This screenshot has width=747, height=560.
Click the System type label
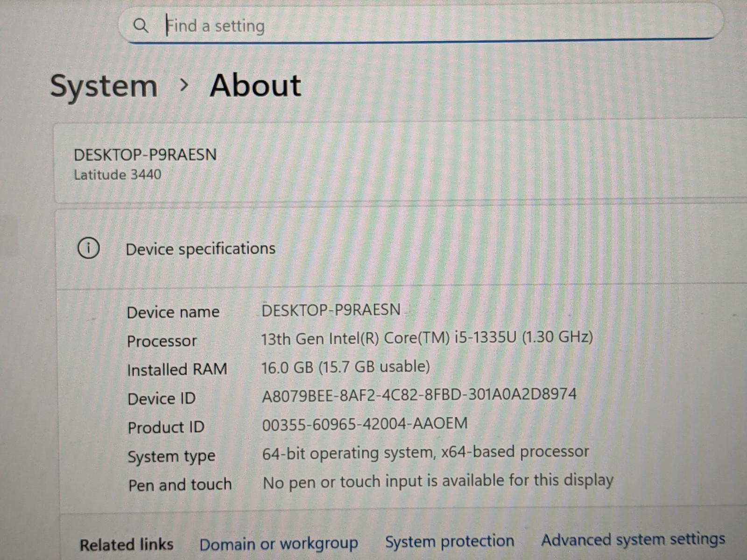172,457
